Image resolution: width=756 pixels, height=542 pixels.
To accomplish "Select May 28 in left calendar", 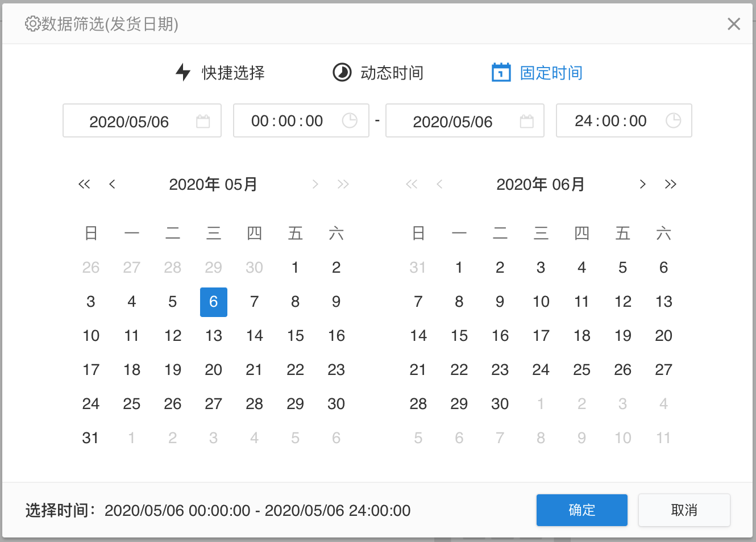I will [x=254, y=404].
